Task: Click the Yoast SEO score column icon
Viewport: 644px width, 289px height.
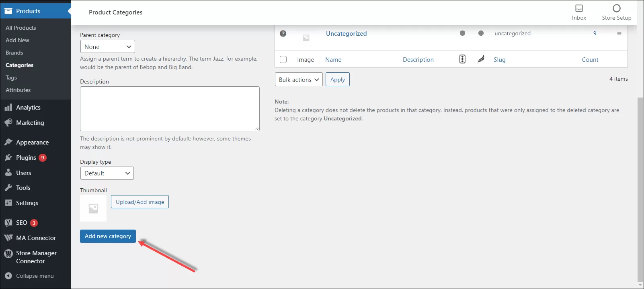Action: click(462, 59)
